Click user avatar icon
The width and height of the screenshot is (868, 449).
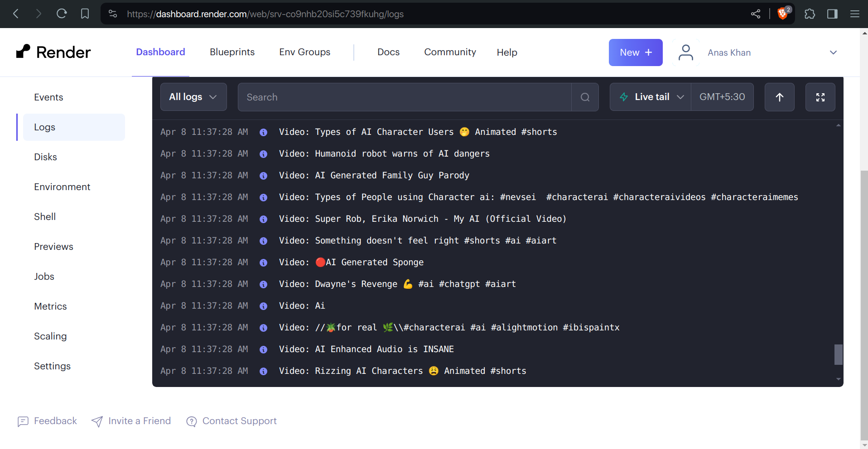pos(686,53)
